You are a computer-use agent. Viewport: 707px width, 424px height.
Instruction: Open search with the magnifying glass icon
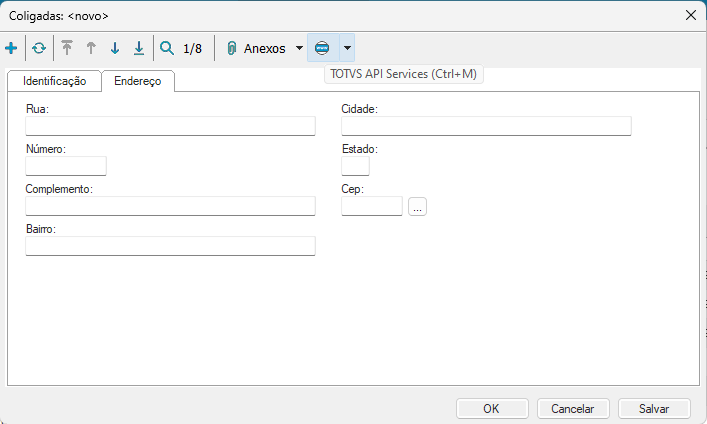(167, 48)
